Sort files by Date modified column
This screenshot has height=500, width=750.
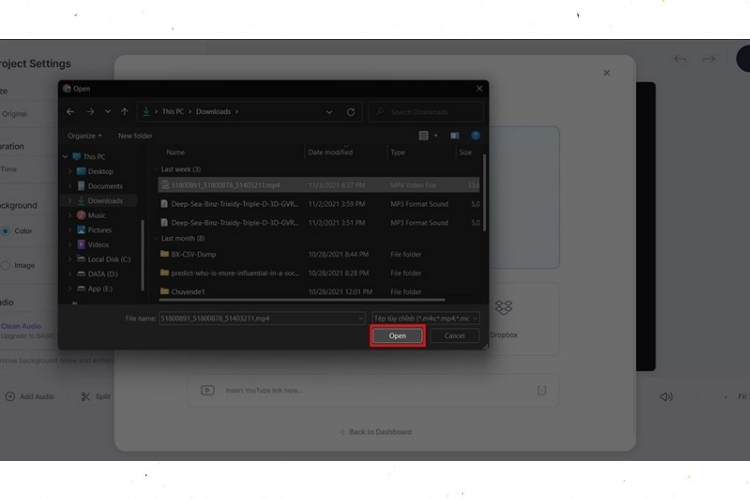330,152
